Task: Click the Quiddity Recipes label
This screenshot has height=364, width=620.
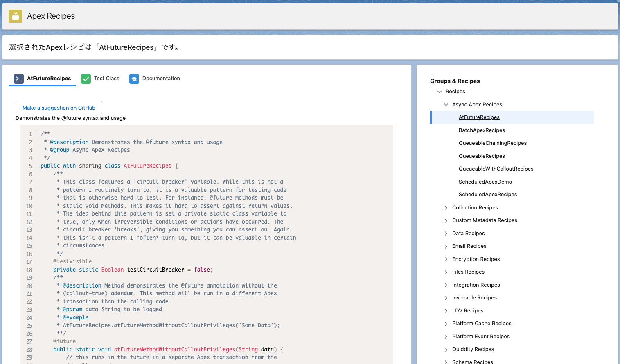Action: pyautogui.click(x=473, y=349)
